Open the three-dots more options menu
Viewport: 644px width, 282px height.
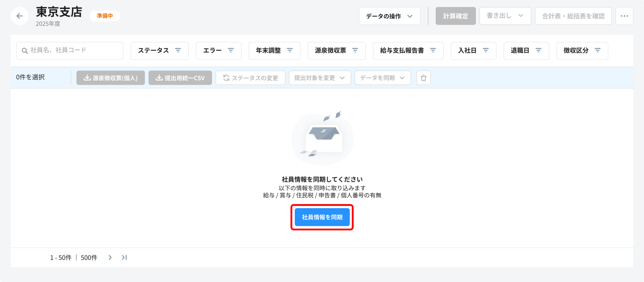pos(624,16)
